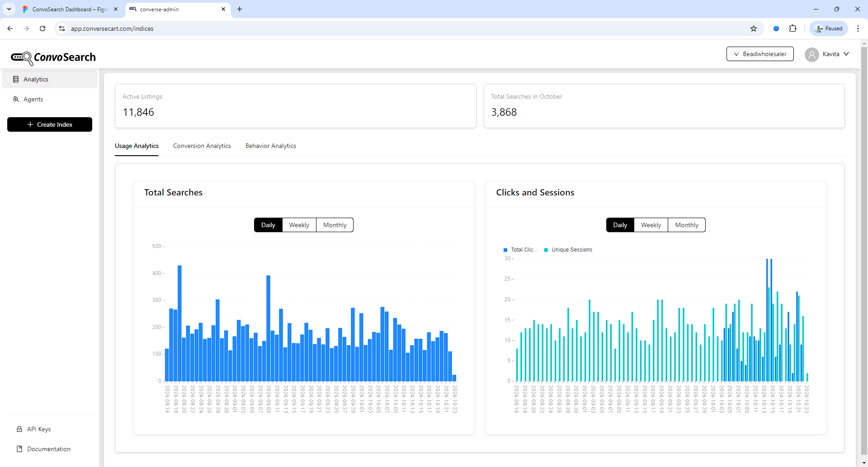Switch Total Searches chart to Daily
Viewport: 868px width, 467px height.
point(268,225)
